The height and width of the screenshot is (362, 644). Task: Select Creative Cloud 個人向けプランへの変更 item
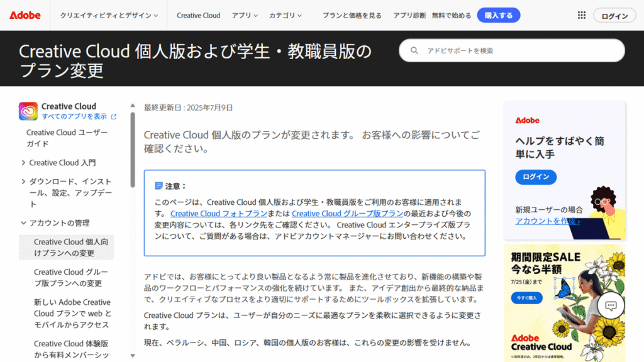coord(67,248)
